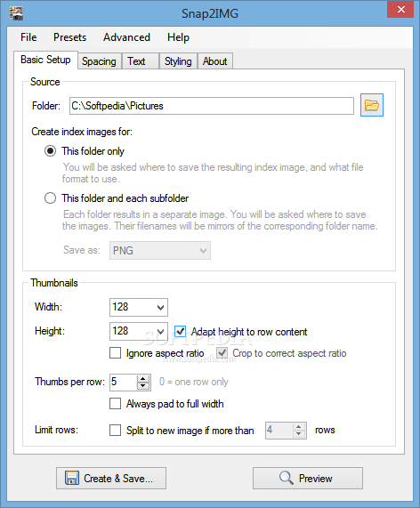The image size is (420, 508).
Task: Switch to the About tab
Action: (214, 61)
